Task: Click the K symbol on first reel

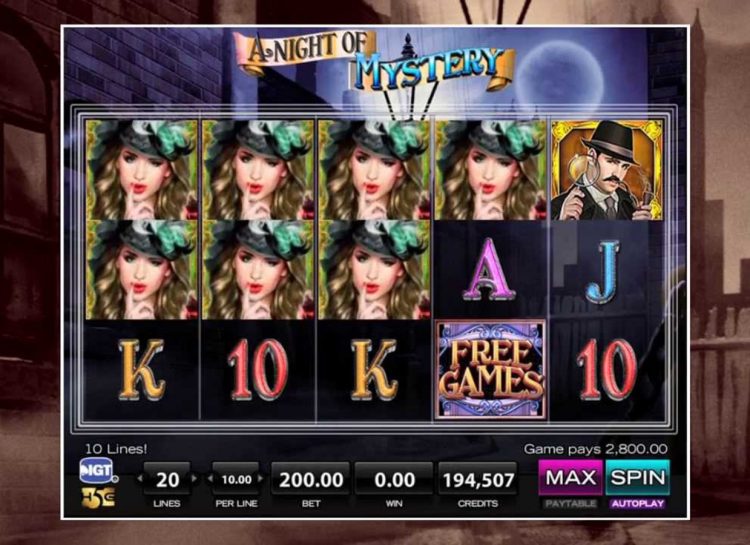Action: tap(142, 370)
